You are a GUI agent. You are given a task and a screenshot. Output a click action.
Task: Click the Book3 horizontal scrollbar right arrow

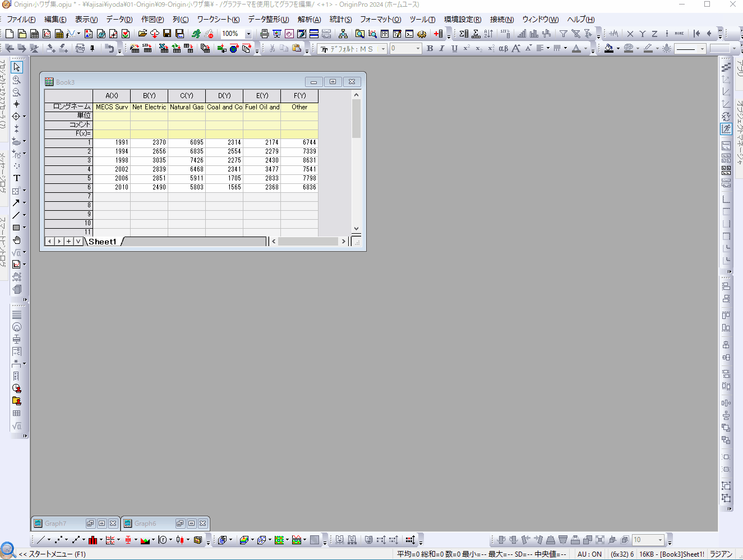coord(344,242)
